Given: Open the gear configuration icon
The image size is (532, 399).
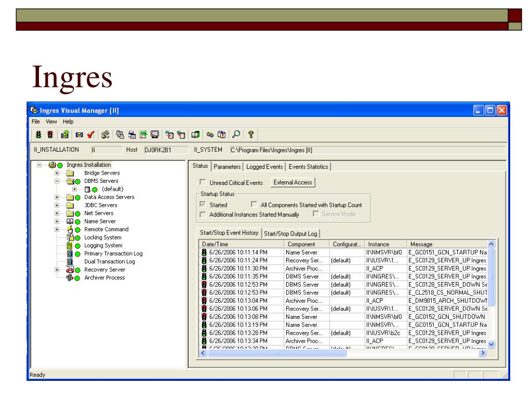Looking at the screenshot, I should (x=105, y=135).
